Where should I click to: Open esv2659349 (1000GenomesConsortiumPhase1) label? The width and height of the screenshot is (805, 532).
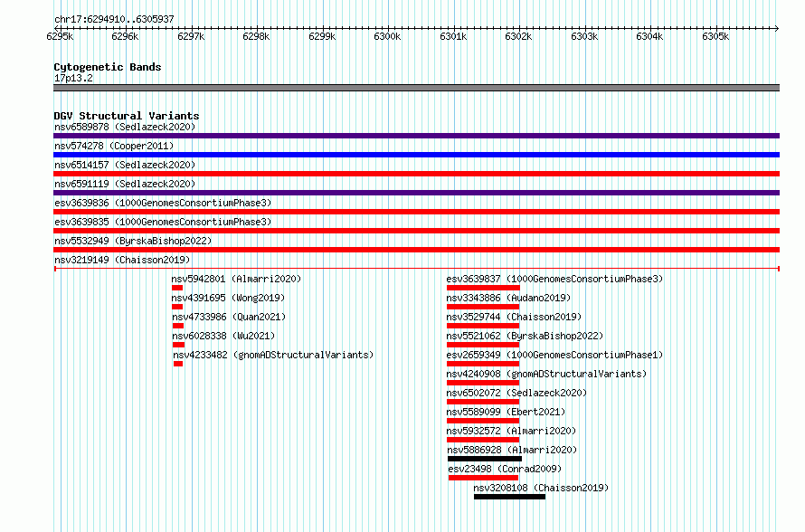(554, 355)
